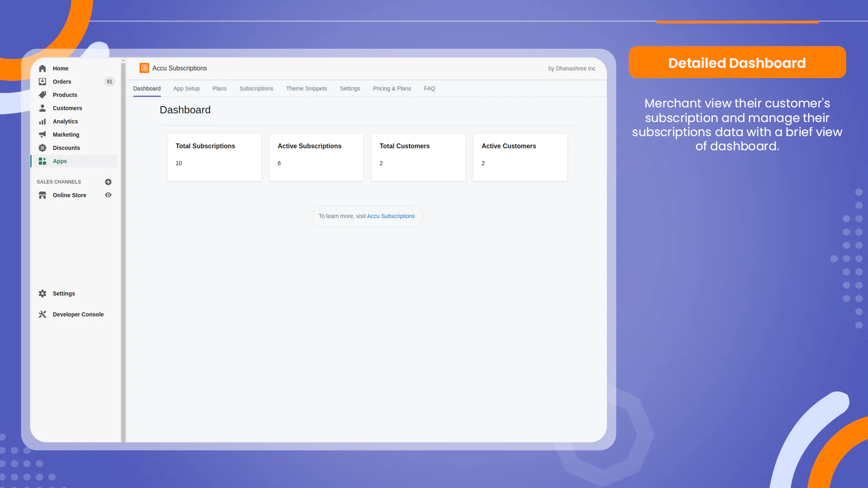868x488 pixels.
Task: Switch to the app Settings tab
Action: pyautogui.click(x=350, y=88)
